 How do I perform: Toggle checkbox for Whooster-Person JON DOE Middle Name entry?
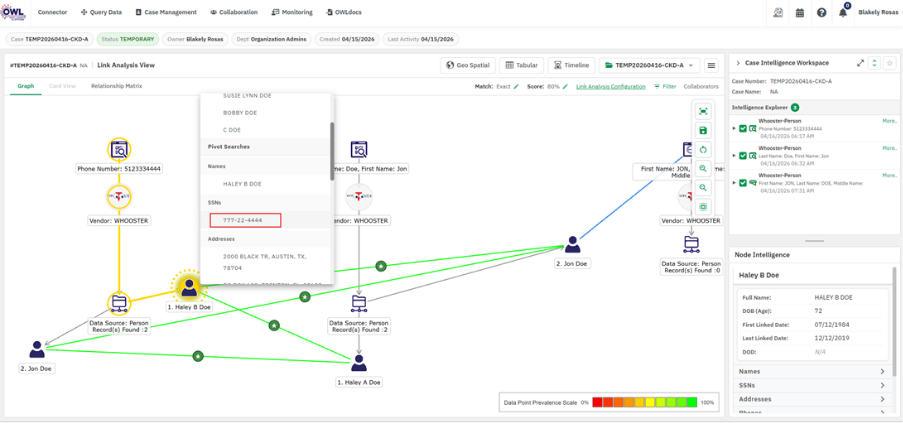[x=743, y=182]
